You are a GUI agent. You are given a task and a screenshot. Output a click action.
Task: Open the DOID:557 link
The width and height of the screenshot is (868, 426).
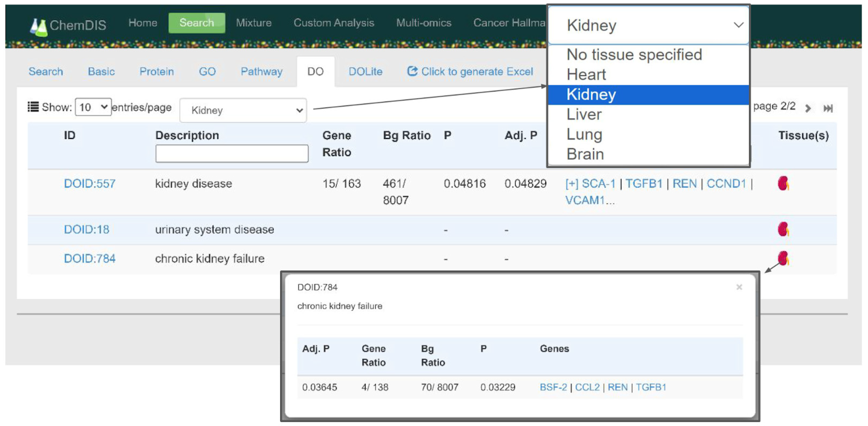(90, 184)
